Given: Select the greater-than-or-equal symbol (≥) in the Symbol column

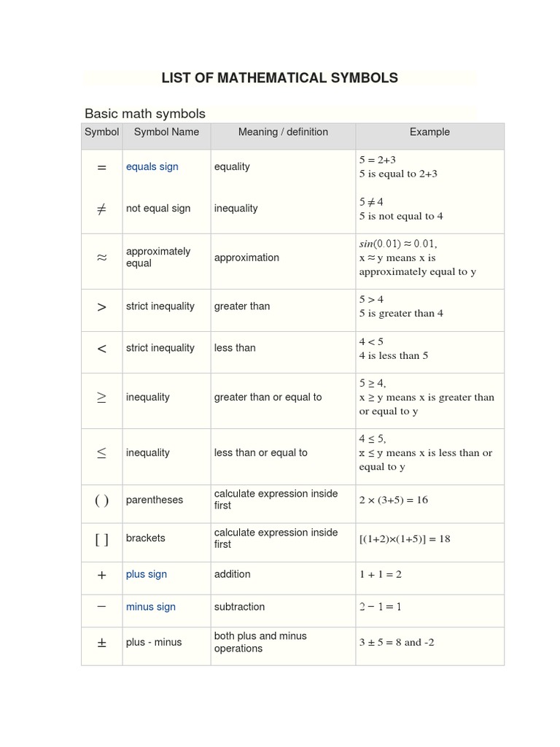Looking at the screenshot, I should pyautogui.click(x=101, y=398).
